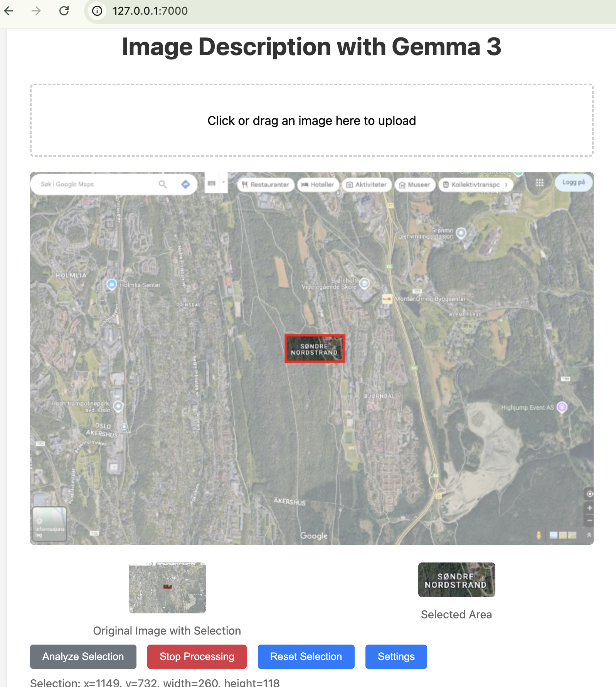Click the KLEMETSRUD area label on the map
Viewport: 616px width, 687px height.
[465, 315]
